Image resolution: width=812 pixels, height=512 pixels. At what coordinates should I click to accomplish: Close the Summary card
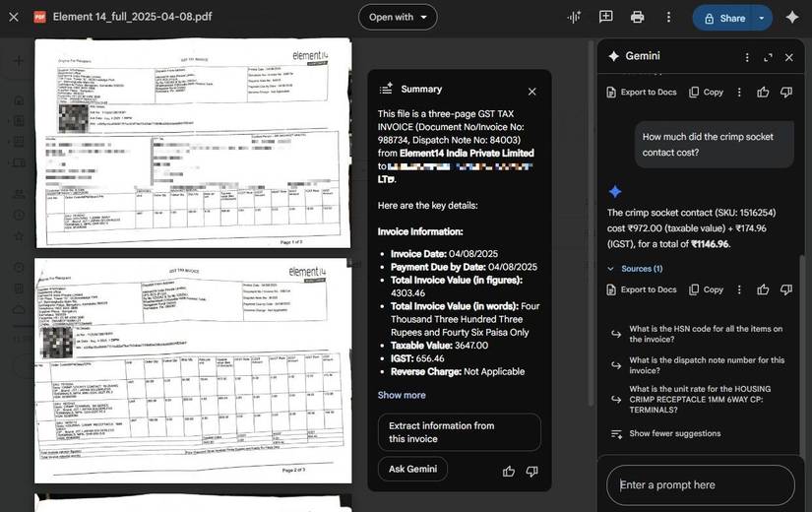(531, 92)
